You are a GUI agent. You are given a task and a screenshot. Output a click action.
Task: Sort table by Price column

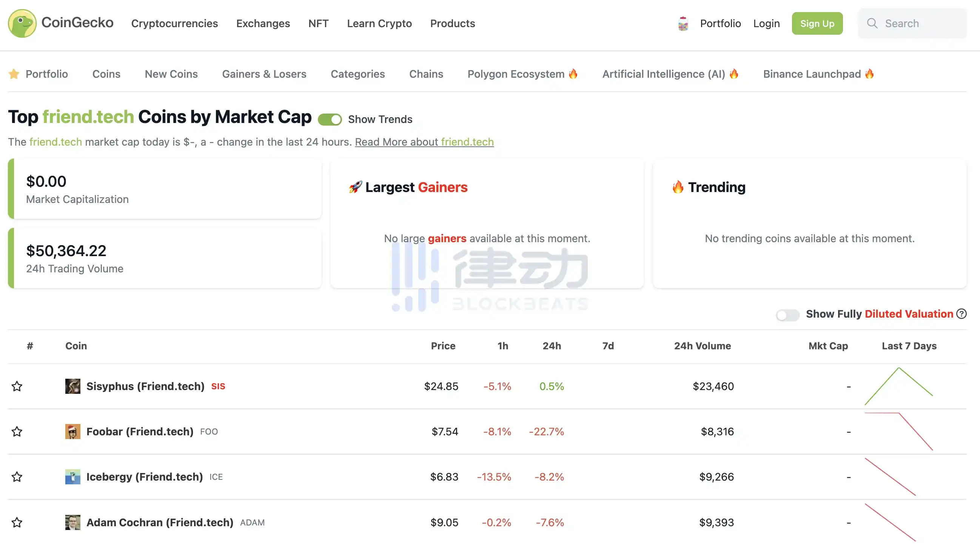point(443,346)
